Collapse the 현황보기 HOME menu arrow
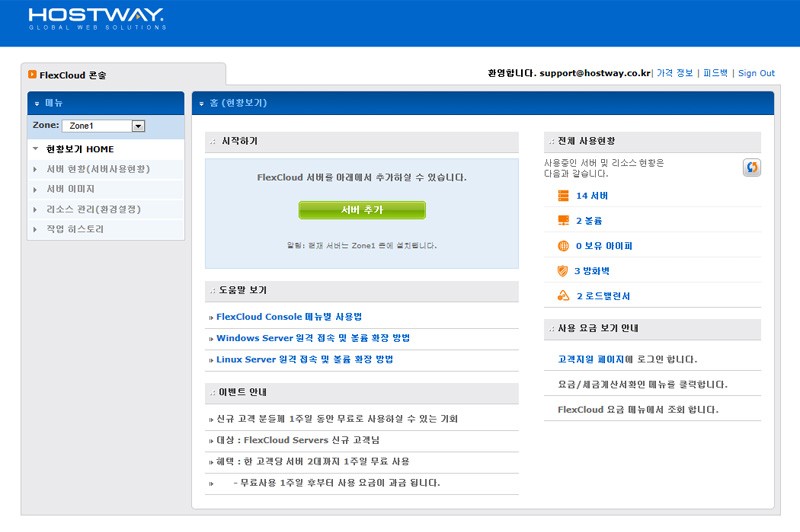Image resolution: width=800 pixels, height=532 pixels. pos(35,149)
